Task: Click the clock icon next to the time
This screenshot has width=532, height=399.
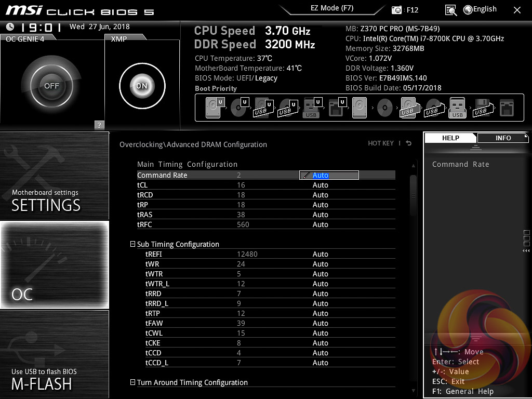Action: click(x=9, y=26)
